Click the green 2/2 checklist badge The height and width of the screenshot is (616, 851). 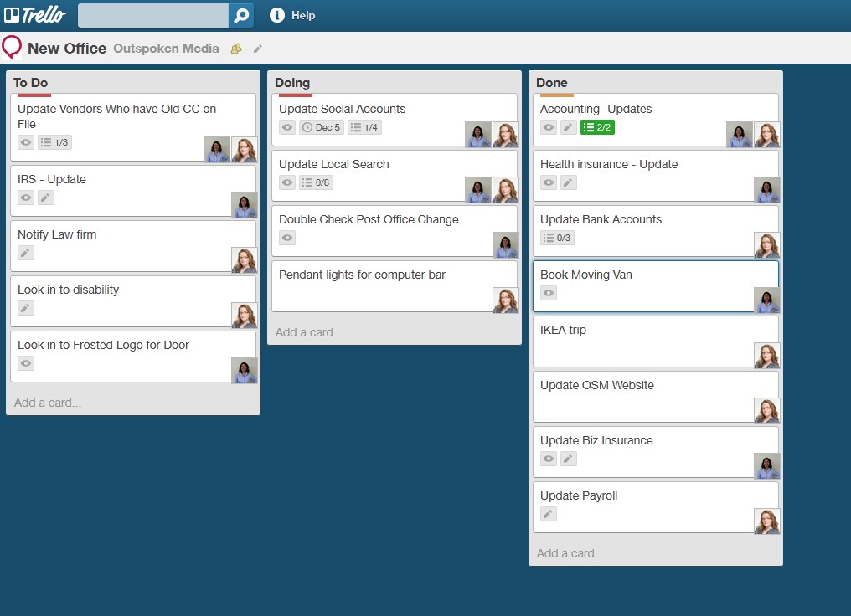click(597, 127)
